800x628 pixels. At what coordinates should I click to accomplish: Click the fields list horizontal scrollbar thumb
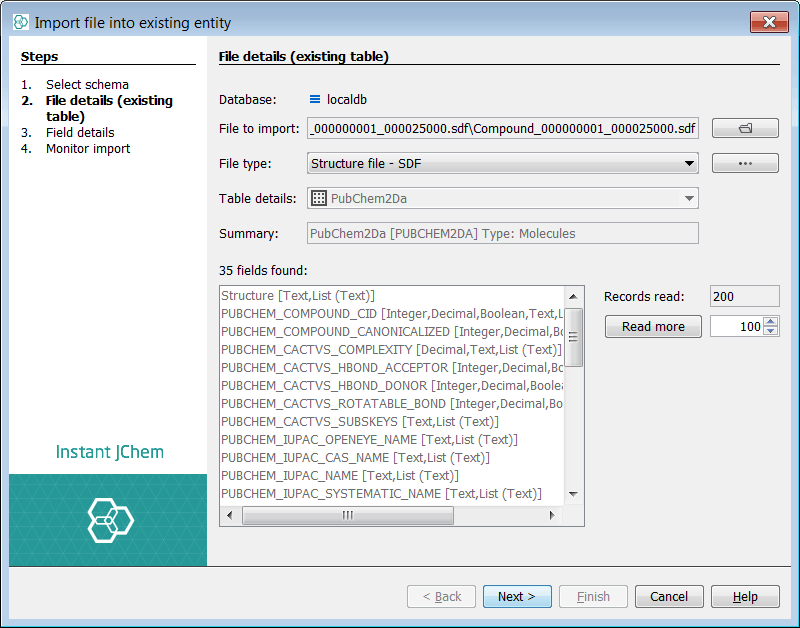pyautogui.click(x=347, y=515)
